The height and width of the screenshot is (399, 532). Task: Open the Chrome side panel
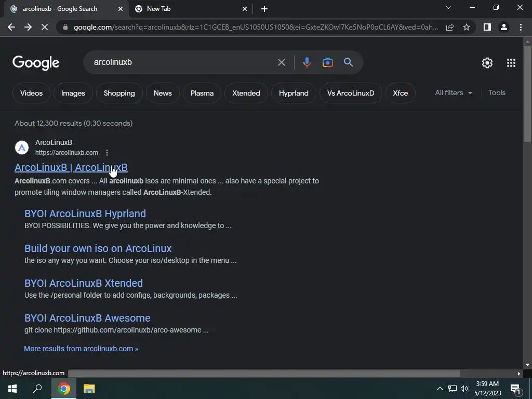[x=487, y=27]
